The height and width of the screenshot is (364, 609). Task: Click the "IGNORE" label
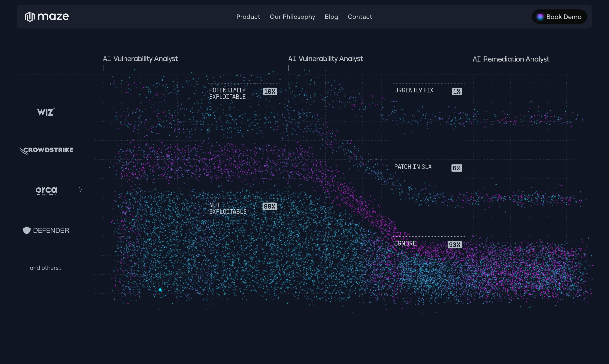pos(405,244)
